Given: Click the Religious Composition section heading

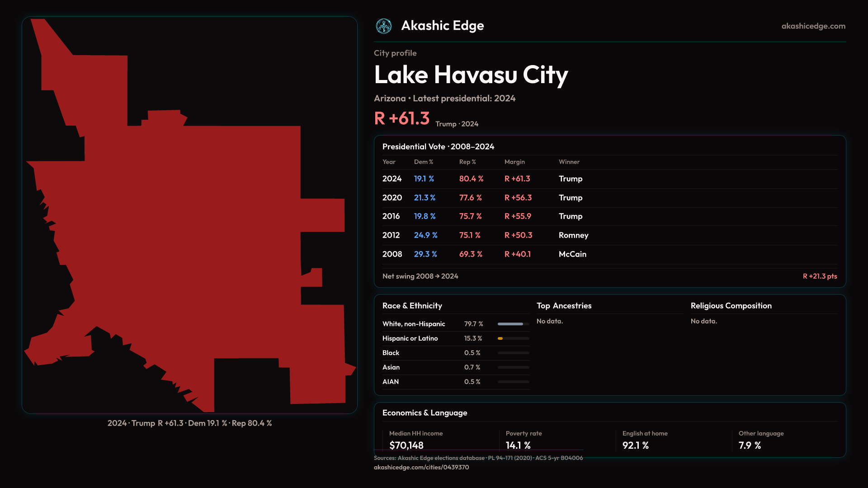Looking at the screenshot, I should pos(731,306).
